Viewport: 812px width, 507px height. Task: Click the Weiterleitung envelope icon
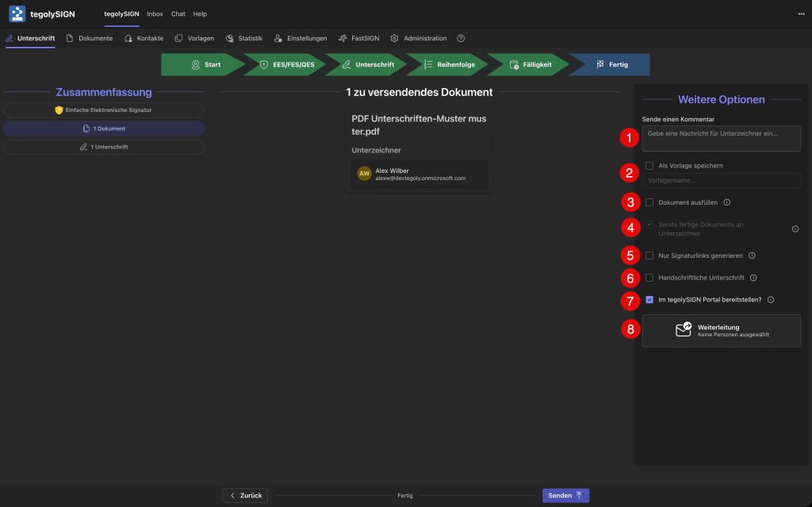pyautogui.click(x=683, y=330)
